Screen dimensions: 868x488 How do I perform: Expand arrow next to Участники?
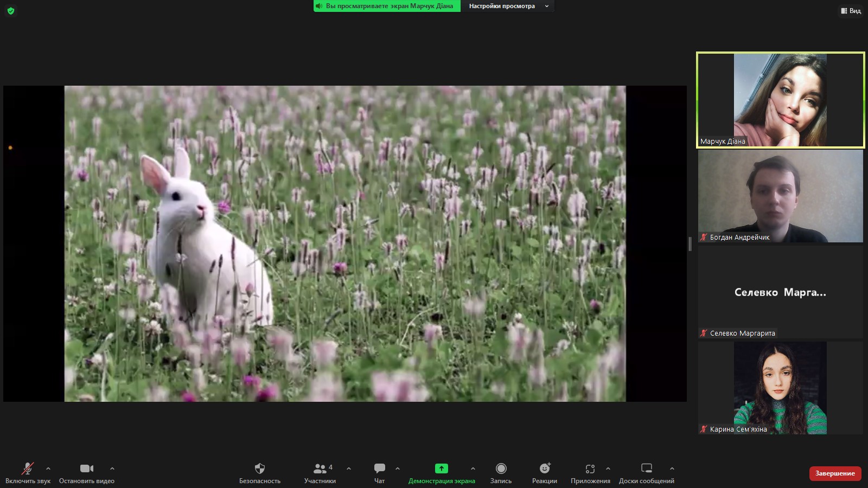coord(349,468)
